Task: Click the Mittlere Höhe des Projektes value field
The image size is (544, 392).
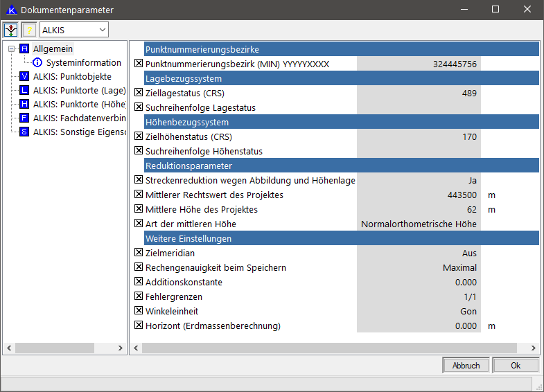Action: [419, 209]
